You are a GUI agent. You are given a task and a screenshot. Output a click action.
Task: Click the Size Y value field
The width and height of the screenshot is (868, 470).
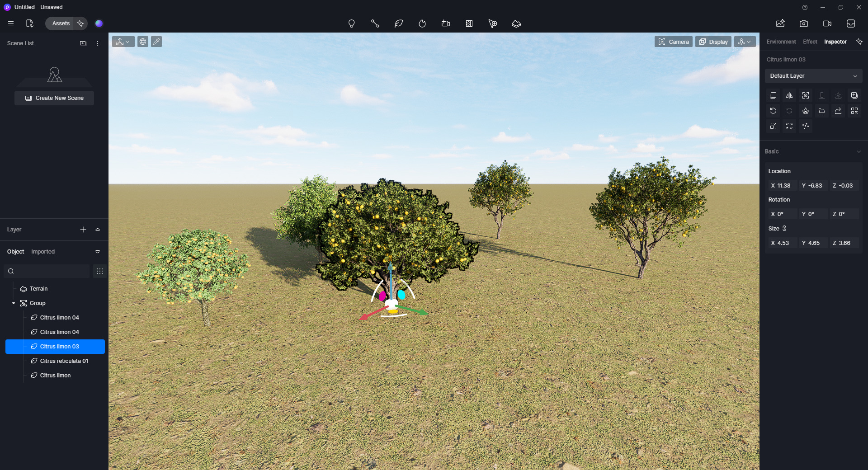[x=814, y=243]
